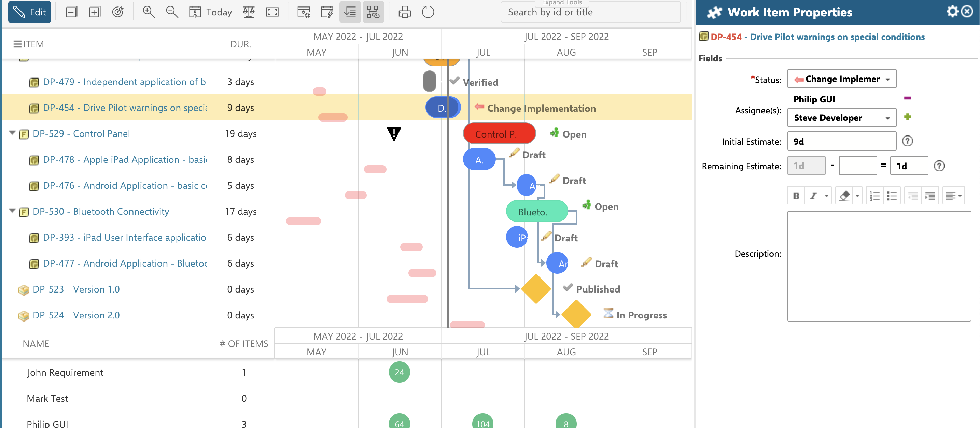Click the Edit button

(x=29, y=12)
